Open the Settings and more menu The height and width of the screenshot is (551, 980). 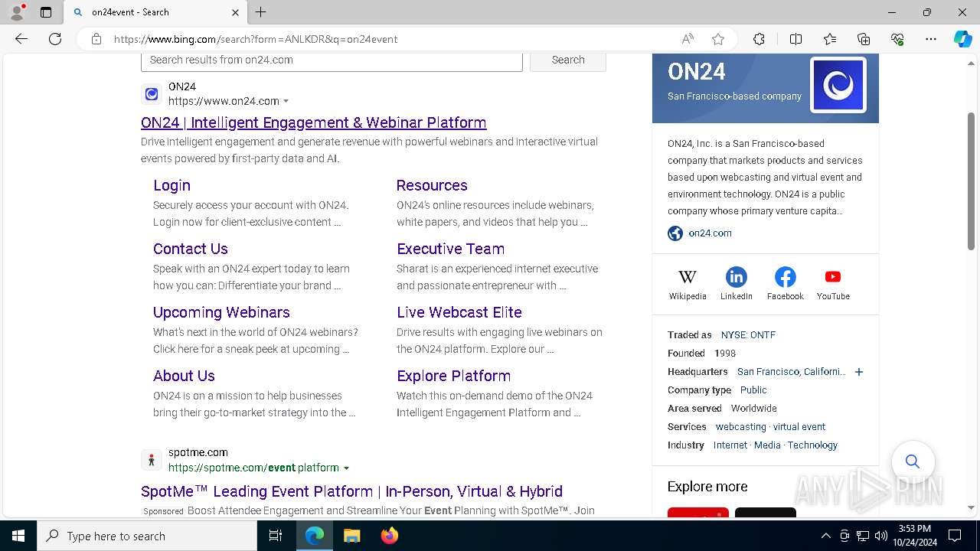pyautogui.click(x=931, y=39)
